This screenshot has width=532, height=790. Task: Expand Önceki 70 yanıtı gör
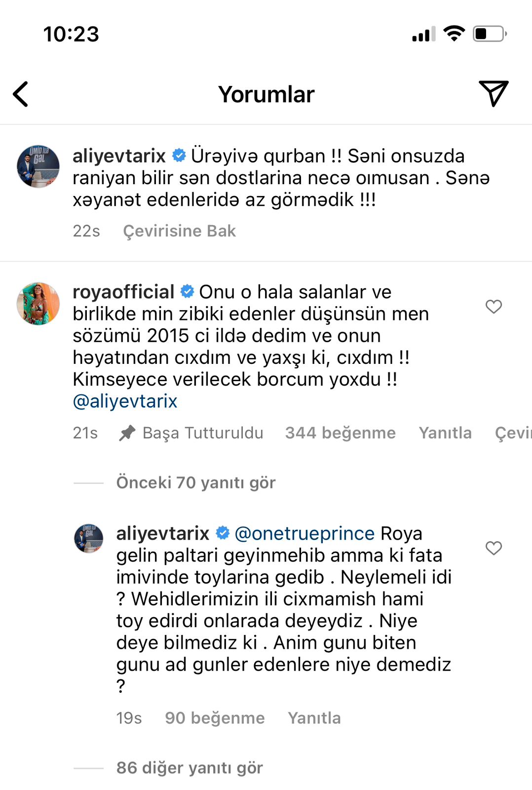pyautogui.click(x=195, y=482)
